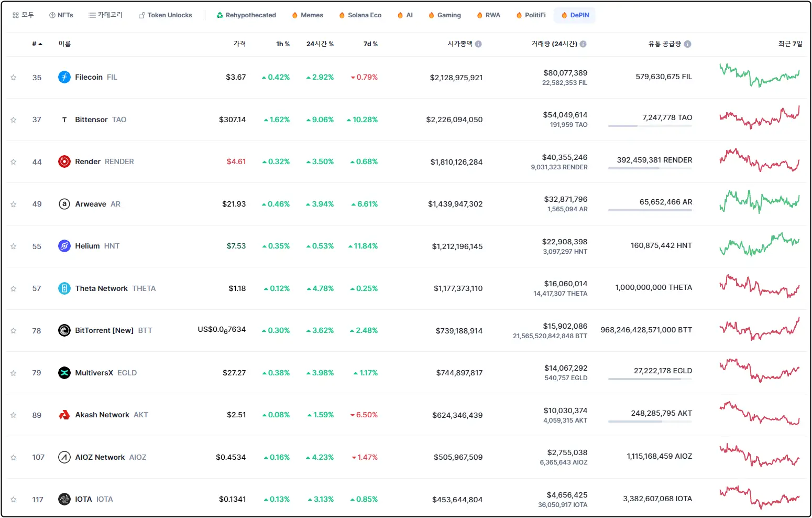Select the DePIN category filter
Screen dimensions: 812x518
(575, 15)
